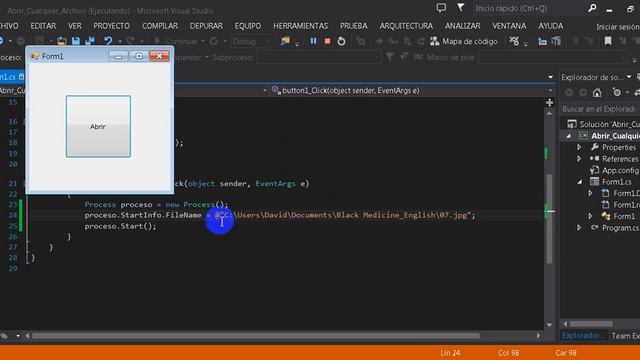640x360 pixels.
Task: Expand the Program.cs node
Action: [579, 228]
